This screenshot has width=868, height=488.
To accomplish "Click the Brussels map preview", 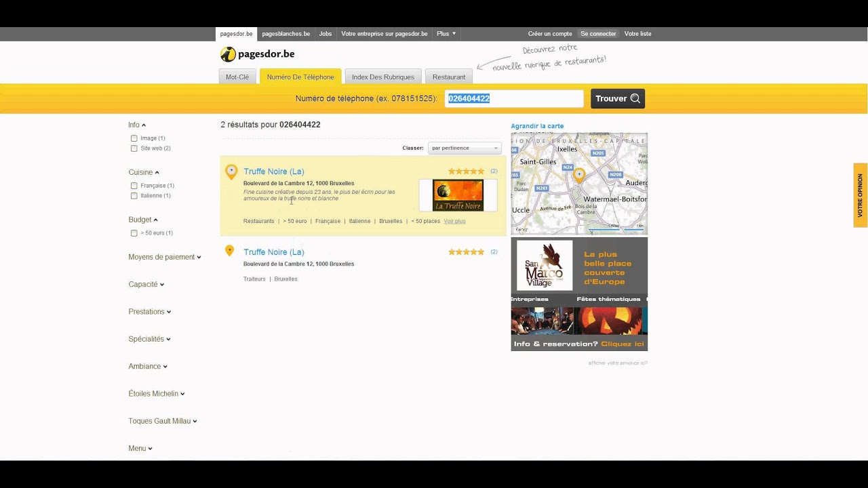I will (579, 184).
